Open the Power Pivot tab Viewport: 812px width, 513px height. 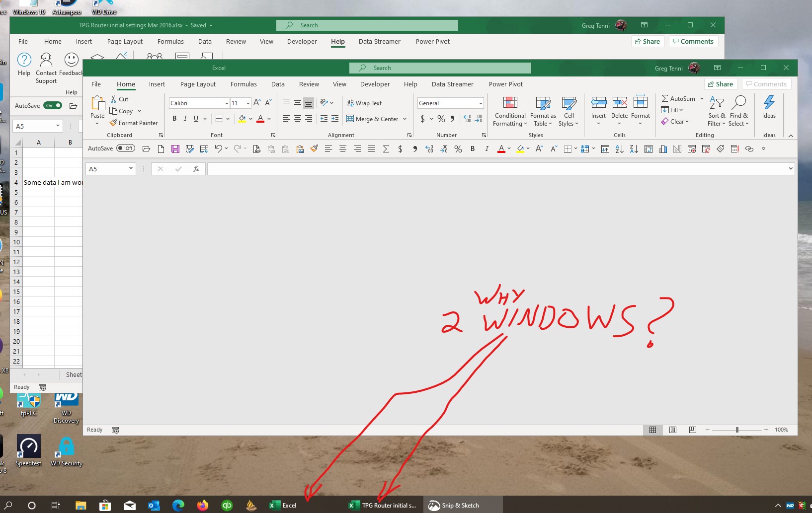coord(506,84)
